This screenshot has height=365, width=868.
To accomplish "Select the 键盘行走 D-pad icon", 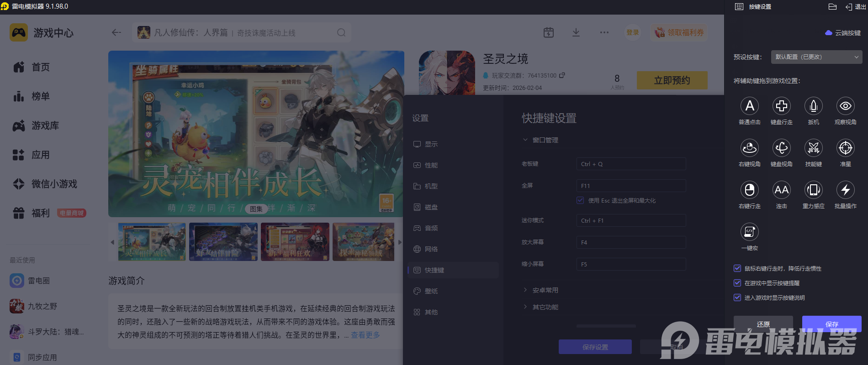I will pyautogui.click(x=782, y=106).
